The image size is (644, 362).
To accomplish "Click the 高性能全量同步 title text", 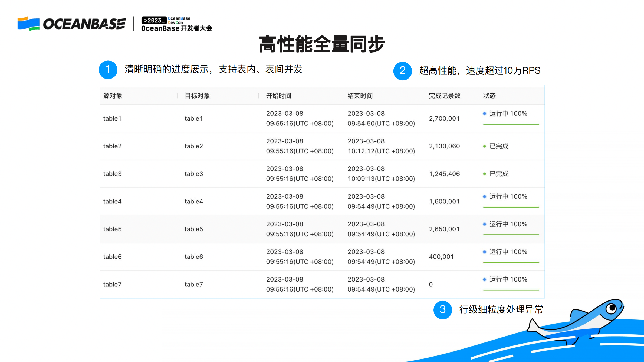I will [x=322, y=44].
